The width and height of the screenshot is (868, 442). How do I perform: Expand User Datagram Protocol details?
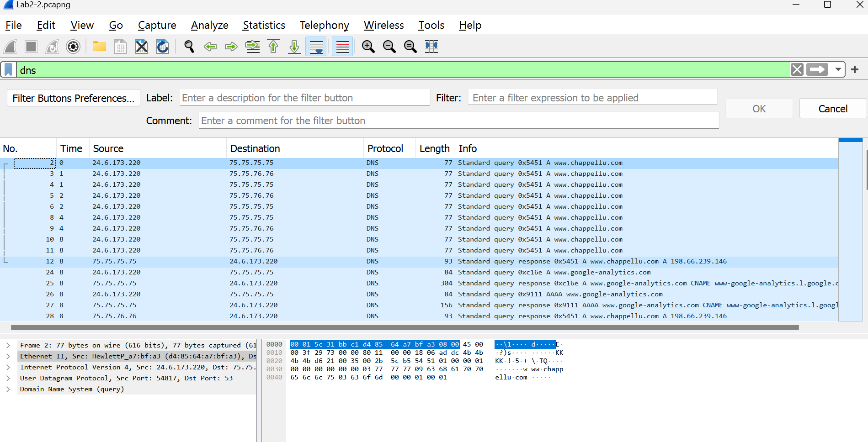click(x=8, y=378)
